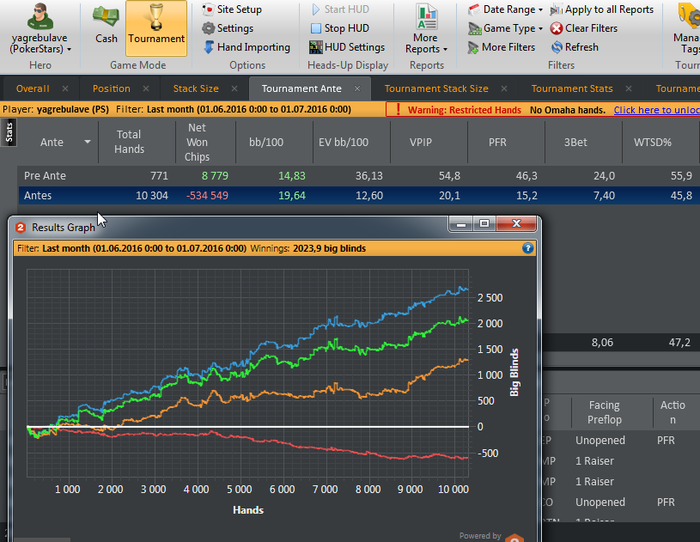The width and height of the screenshot is (700, 542).
Task: Click the red warning exclamation icon
Action: click(398, 110)
